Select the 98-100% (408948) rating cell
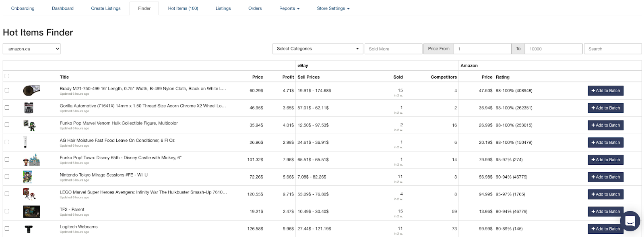Viewport: 644px width, 237px height. point(514,91)
